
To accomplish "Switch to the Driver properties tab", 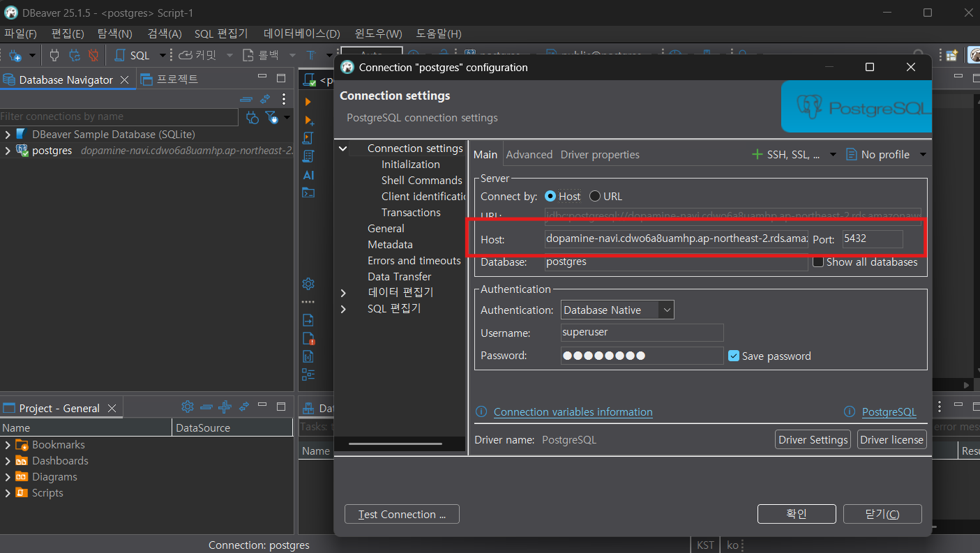I will pos(600,155).
